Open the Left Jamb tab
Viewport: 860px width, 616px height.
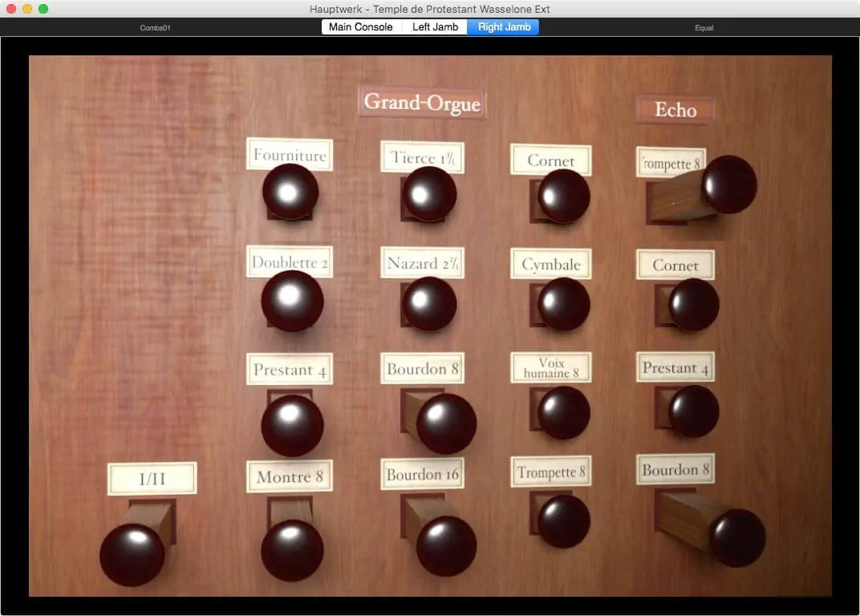(435, 27)
